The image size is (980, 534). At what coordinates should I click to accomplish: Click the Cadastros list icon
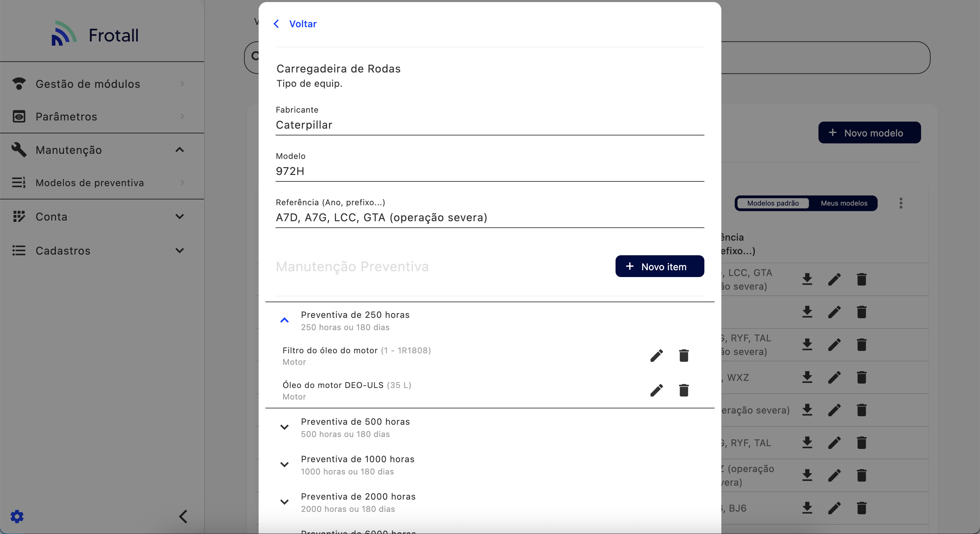pos(19,250)
